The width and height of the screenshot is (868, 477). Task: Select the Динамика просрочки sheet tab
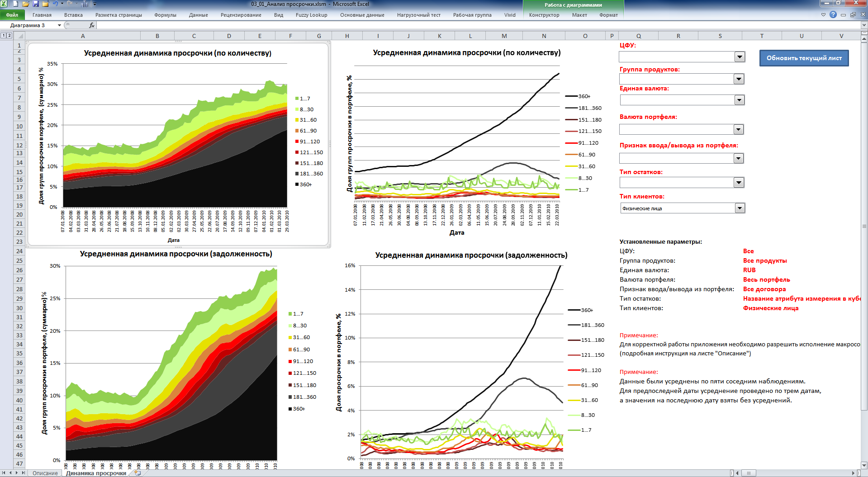click(96, 473)
